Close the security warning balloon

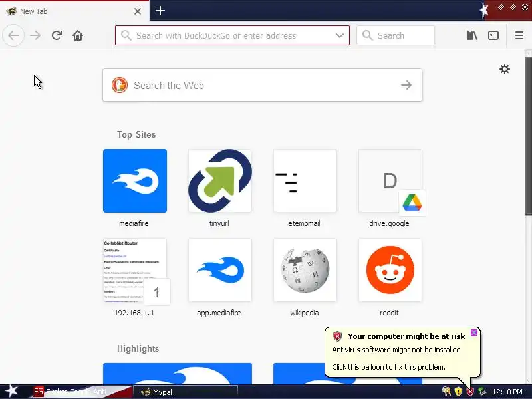pos(474,332)
